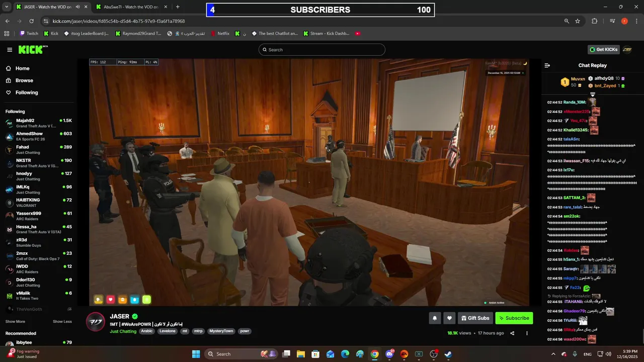The image size is (644, 362).
Task: Open the AhmedShow channel in Following
Action: coord(39,136)
